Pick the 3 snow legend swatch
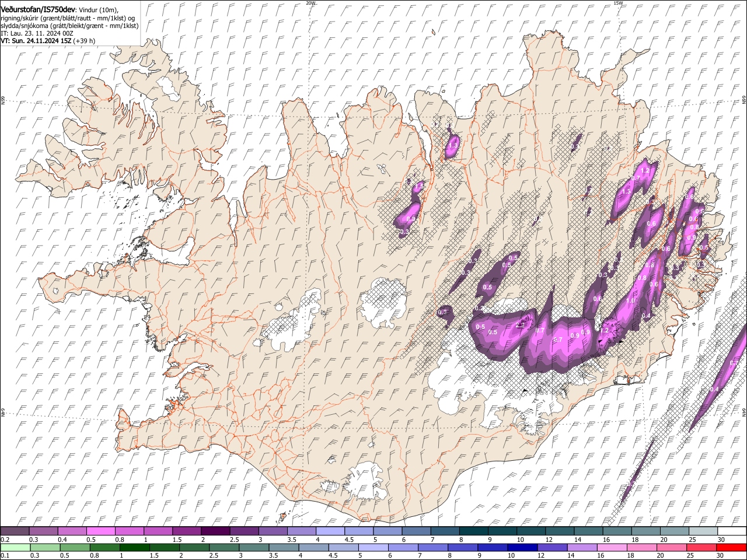Viewport: 747px width, 560px height. pyautogui.click(x=273, y=531)
